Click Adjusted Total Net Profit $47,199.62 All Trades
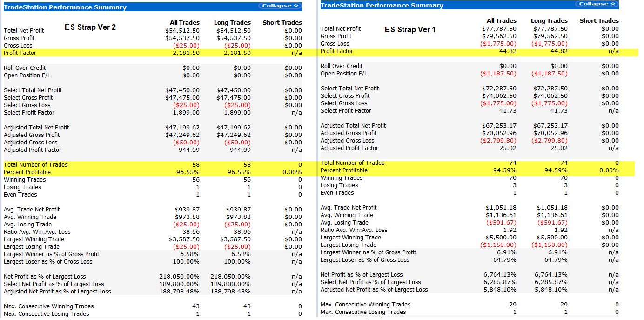The height and width of the screenshot is (320, 644). (182, 127)
